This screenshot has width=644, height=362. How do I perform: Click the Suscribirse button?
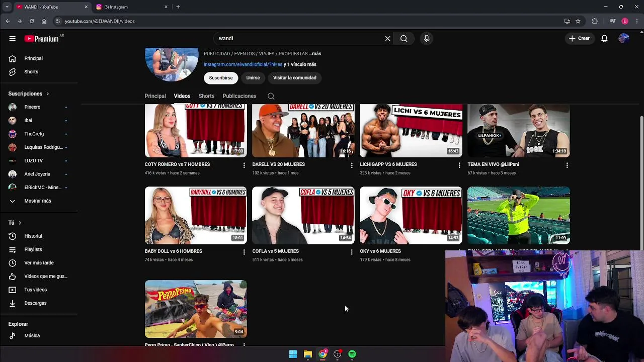tap(221, 78)
